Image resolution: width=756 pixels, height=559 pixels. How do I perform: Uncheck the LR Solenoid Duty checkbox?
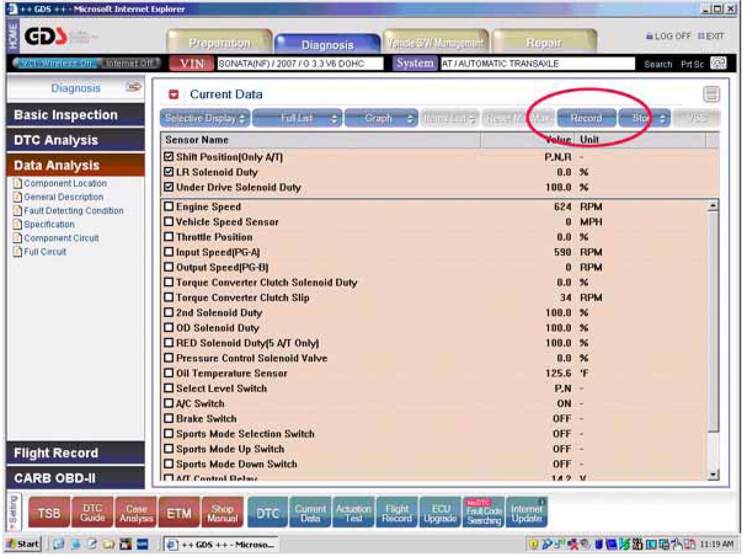tap(169, 172)
